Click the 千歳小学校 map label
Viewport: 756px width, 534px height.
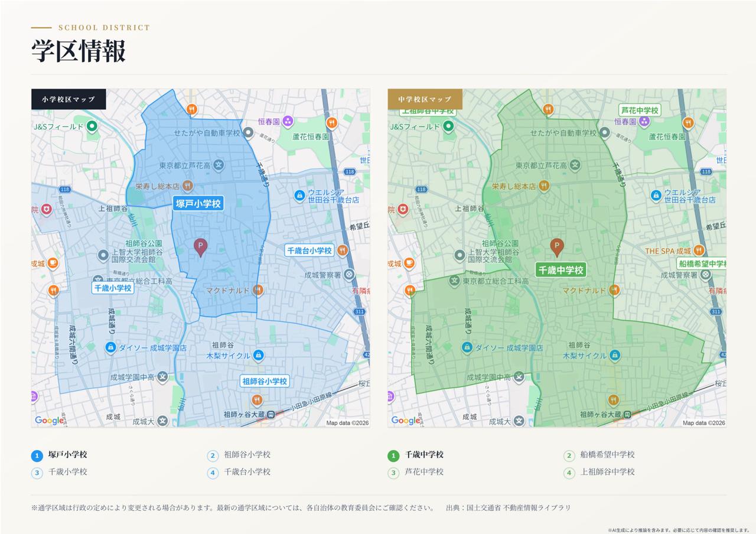pyautogui.click(x=112, y=288)
